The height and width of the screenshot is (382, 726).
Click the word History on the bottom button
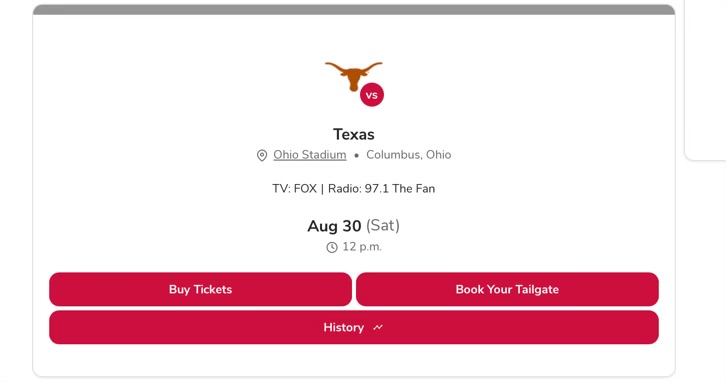tap(344, 327)
